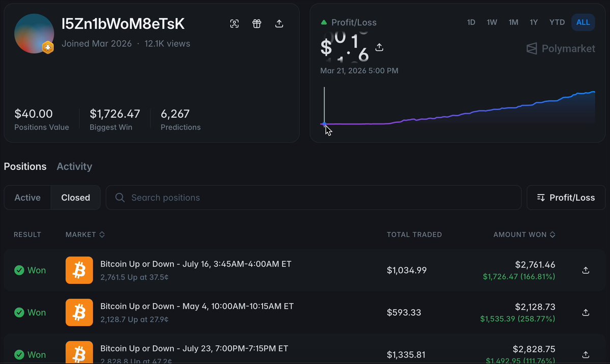
Task: Open Bitcoin Up or Down July 23 market
Action: 194,348
